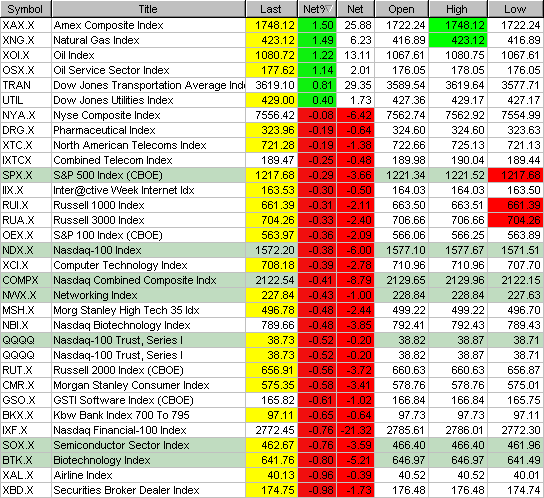The image size is (544, 498).
Task: Click the Nasdaq-100 Index title
Action: [97, 250]
